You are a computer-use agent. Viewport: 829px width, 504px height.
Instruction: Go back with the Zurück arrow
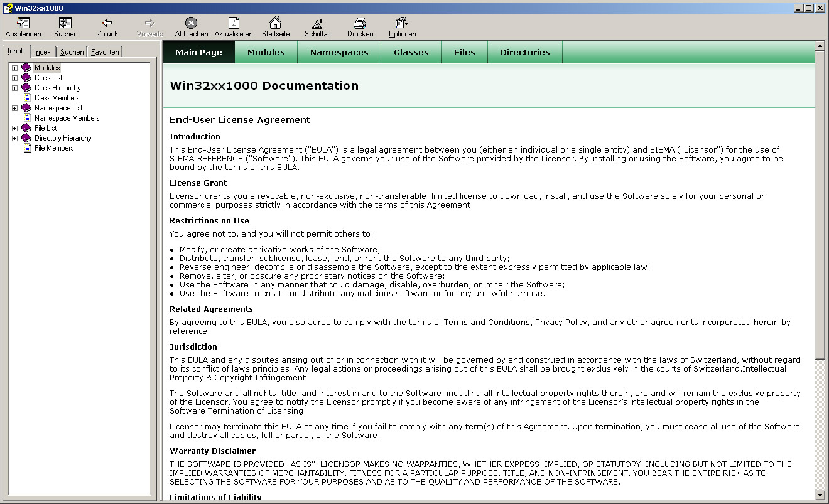pyautogui.click(x=107, y=23)
